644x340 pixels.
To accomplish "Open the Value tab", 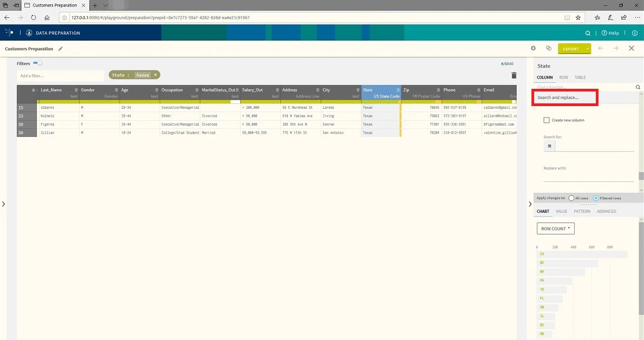I will pos(561,211).
